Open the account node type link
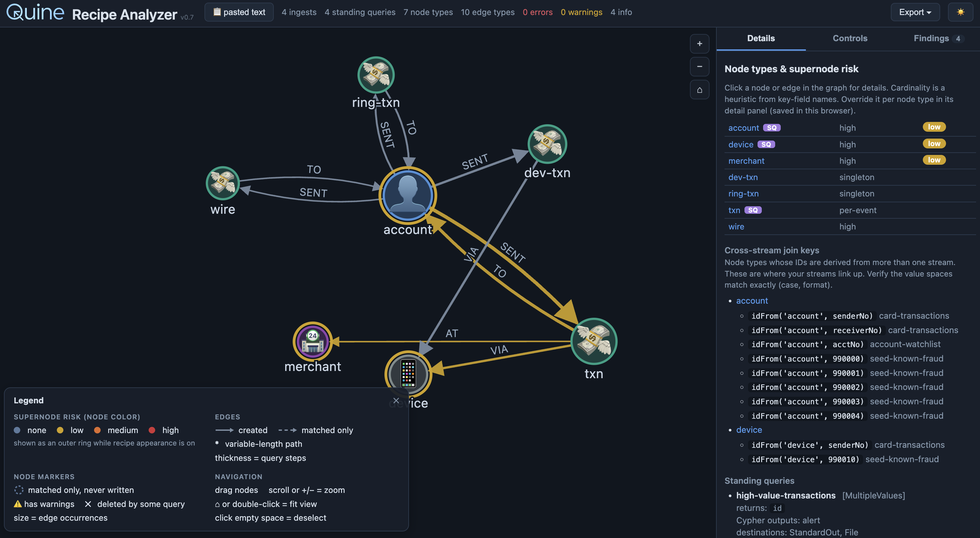Viewport: 980px width, 538px height. coord(743,128)
